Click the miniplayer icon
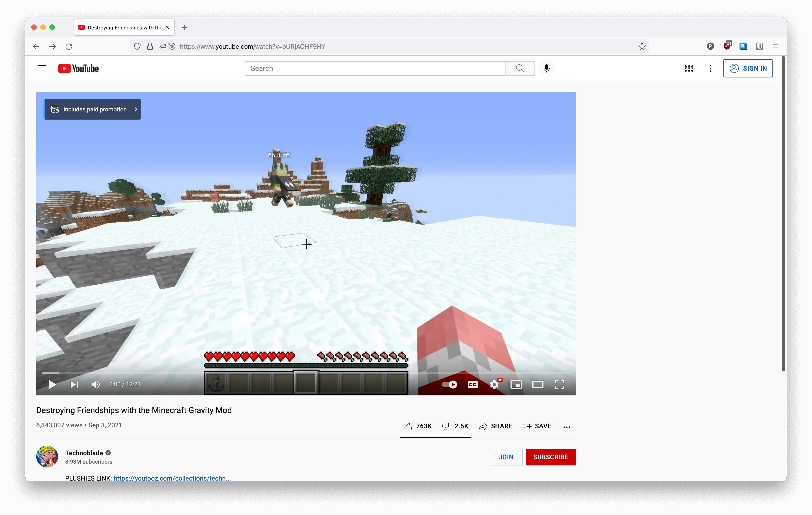The image size is (812, 515). 516,384
